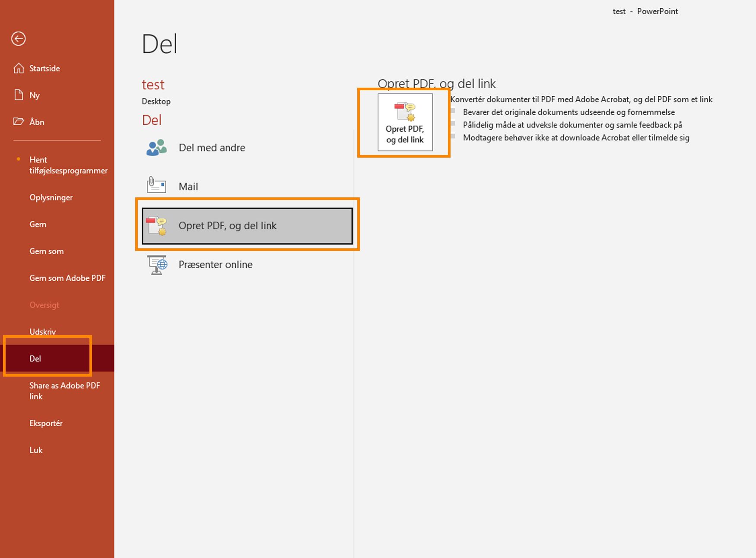Screen dimensions: 756x558
Task: Open Hent tilføjelsesprogrammer
Action: [x=68, y=165]
